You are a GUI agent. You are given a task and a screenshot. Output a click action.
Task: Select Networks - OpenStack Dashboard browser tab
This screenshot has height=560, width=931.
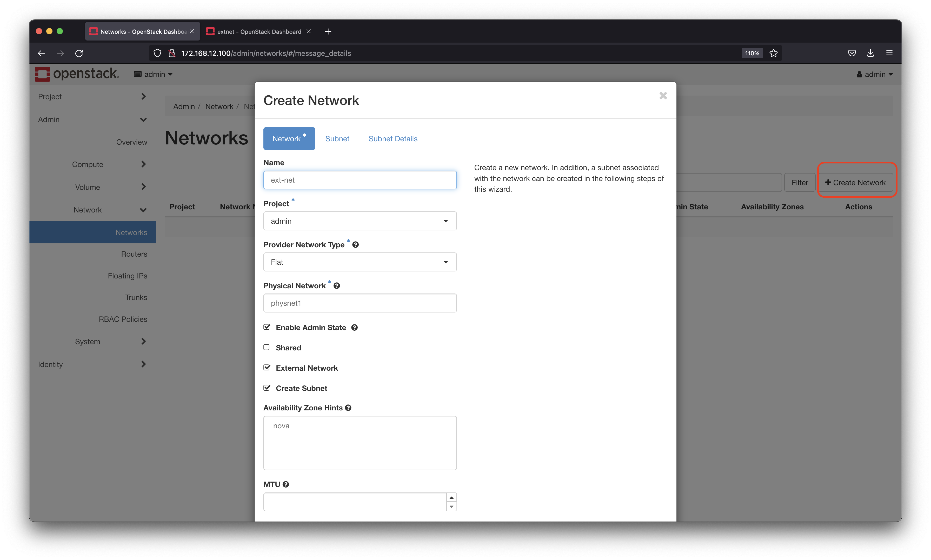pos(143,32)
